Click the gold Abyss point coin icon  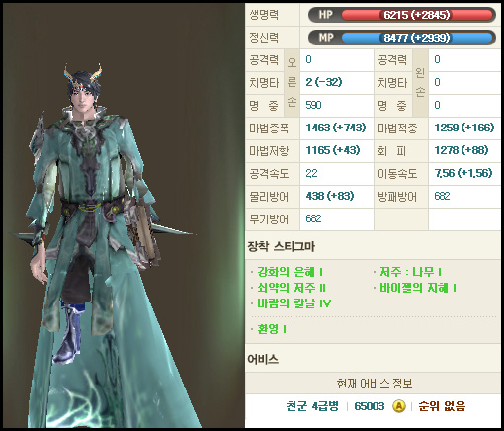[x=399, y=406]
